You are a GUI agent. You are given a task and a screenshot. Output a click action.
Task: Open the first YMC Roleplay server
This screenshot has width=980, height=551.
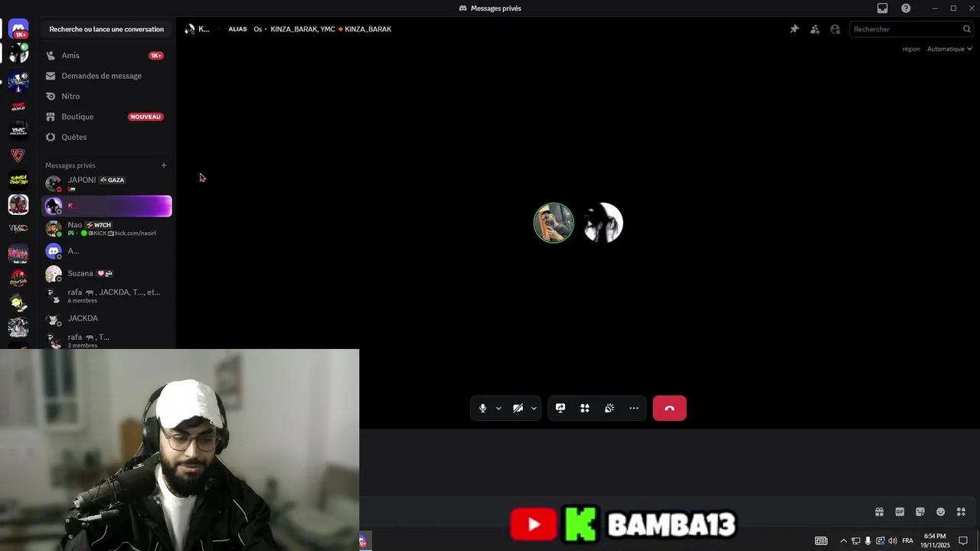[18, 106]
